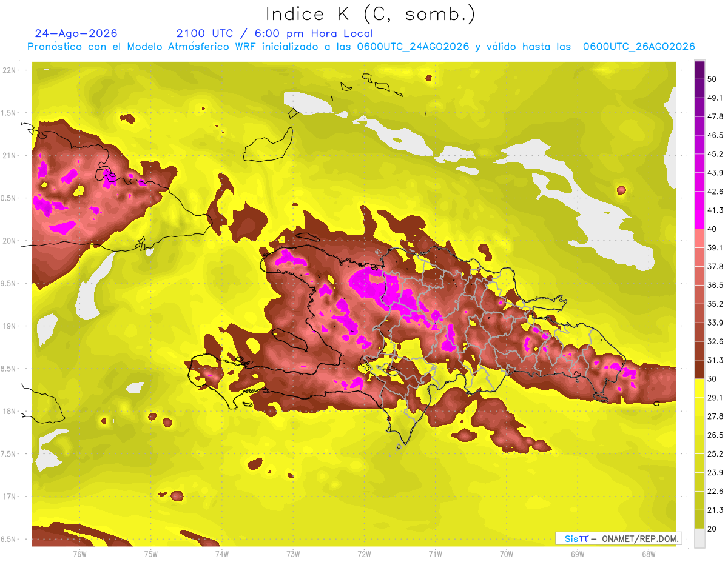Select the legend value "36.5"
The height and width of the screenshot is (562, 728).
click(x=715, y=285)
